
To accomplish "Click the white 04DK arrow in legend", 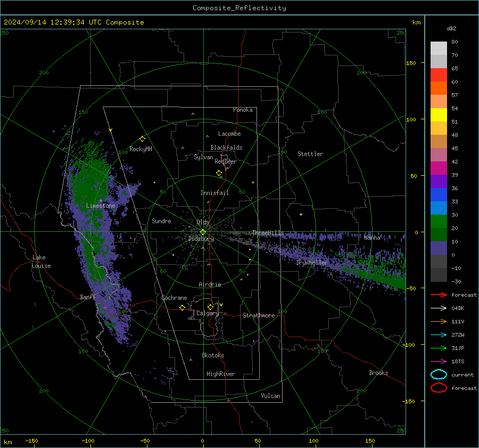I will [x=439, y=308].
